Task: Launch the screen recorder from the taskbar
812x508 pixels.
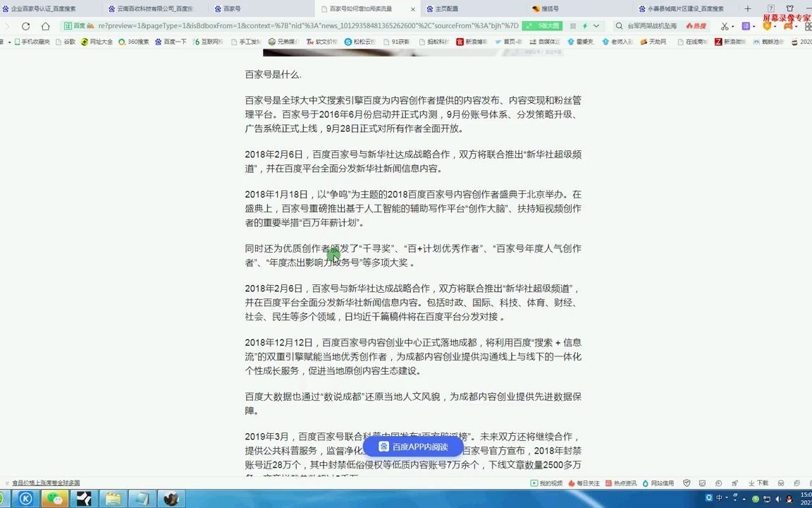Action: (x=83, y=499)
